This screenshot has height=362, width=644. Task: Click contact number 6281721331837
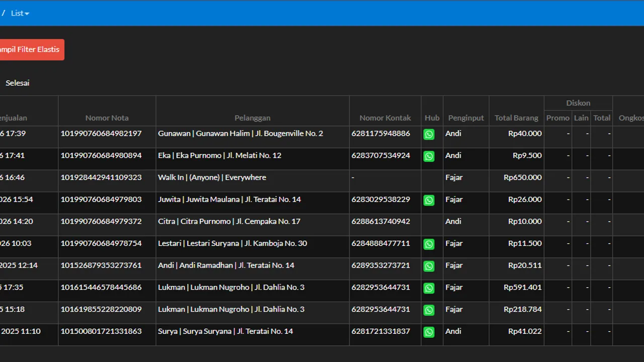381,331
